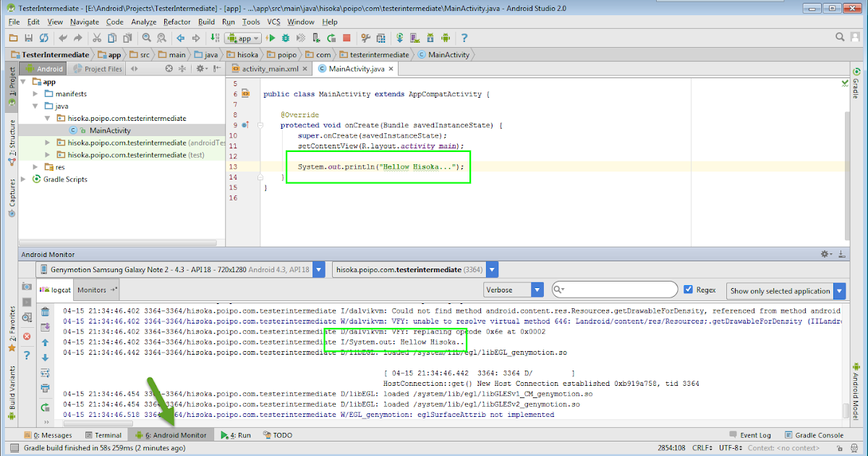Open the Refactor menu
The height and width of the screenshot is (456, 868).
[176, 22]
